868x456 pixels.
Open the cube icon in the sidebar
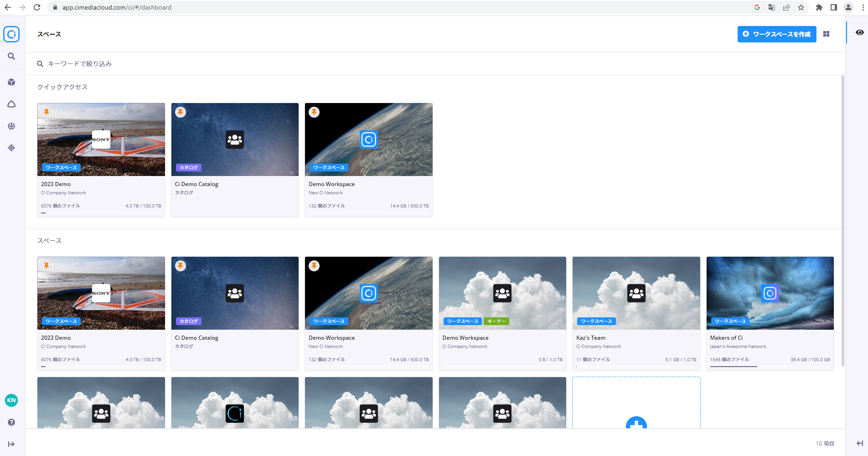[x=11, y=82]
